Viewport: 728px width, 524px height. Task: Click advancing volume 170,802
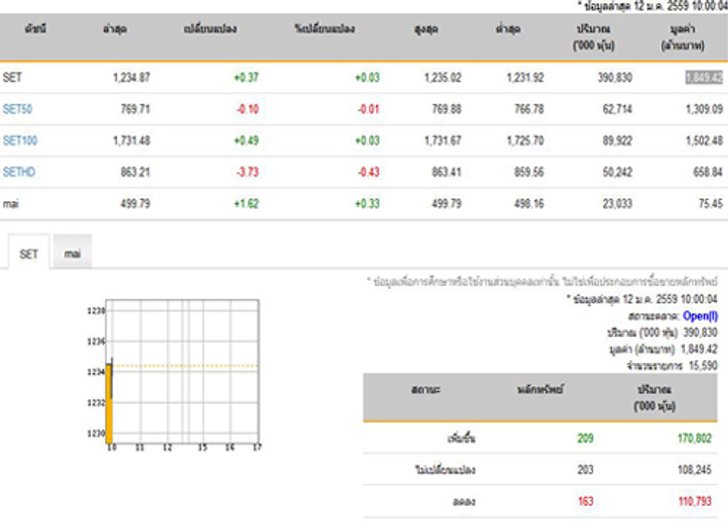pos(695,438)
